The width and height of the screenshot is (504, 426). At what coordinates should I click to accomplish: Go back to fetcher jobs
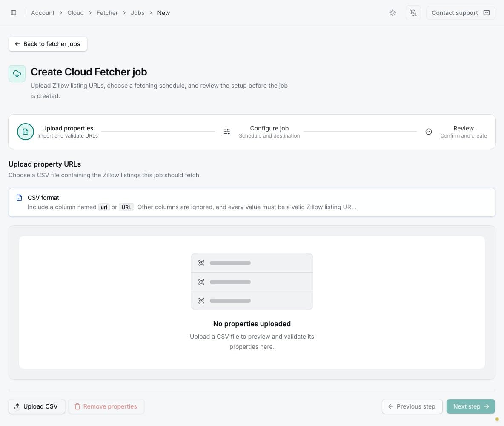pyautogui.click(x=48, y=44)
